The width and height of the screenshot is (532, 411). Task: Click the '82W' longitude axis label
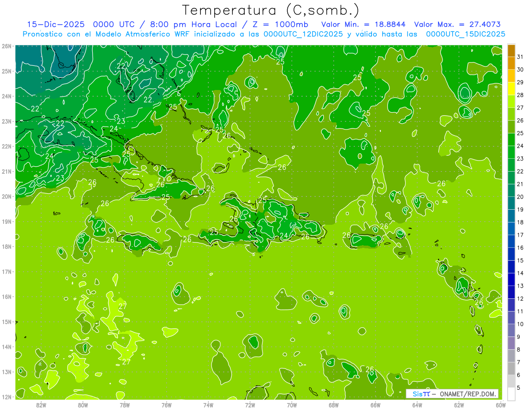click(x=41, y=405)
